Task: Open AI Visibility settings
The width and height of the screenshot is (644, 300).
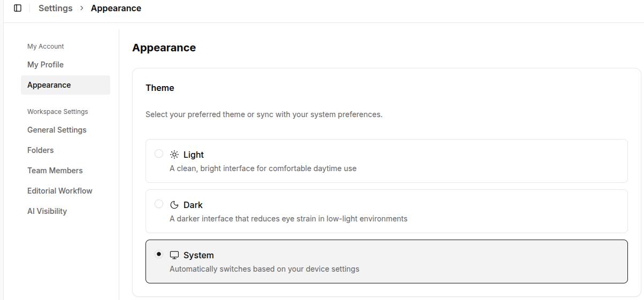Action: click(47, 211)
